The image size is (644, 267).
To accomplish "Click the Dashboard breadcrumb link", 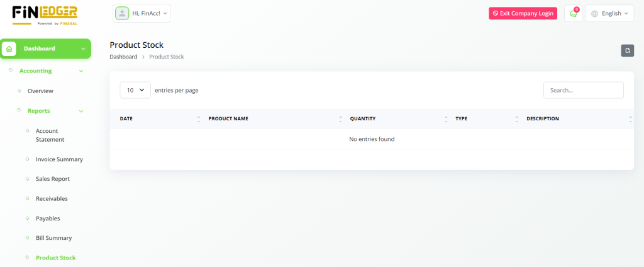I will pyautogui.click(x=123, y=57).
